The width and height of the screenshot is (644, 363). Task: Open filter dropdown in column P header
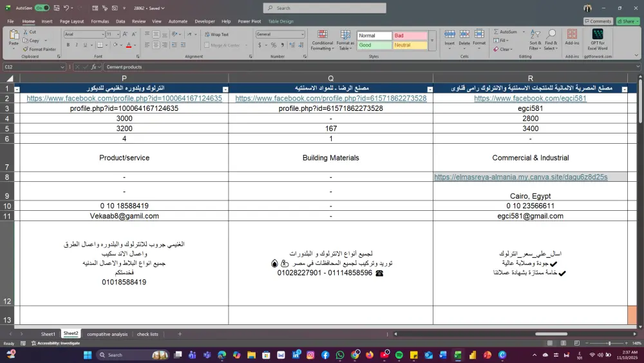(x=225, y=89)
